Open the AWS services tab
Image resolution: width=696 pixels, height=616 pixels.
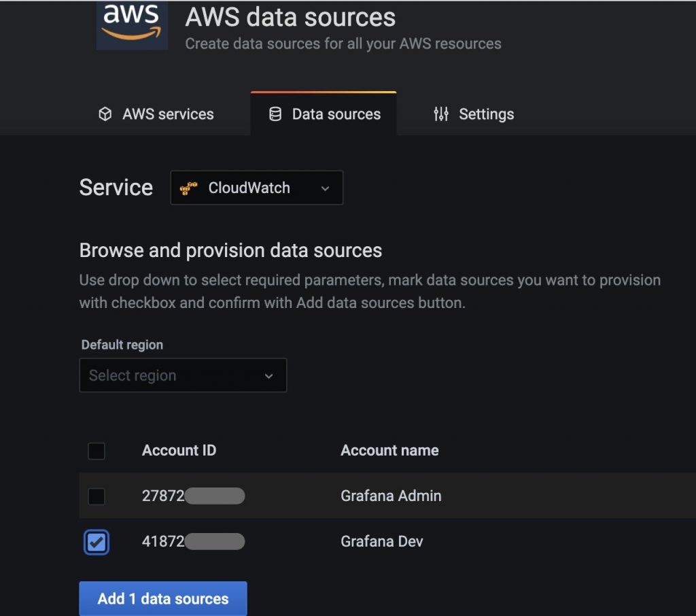156,114
